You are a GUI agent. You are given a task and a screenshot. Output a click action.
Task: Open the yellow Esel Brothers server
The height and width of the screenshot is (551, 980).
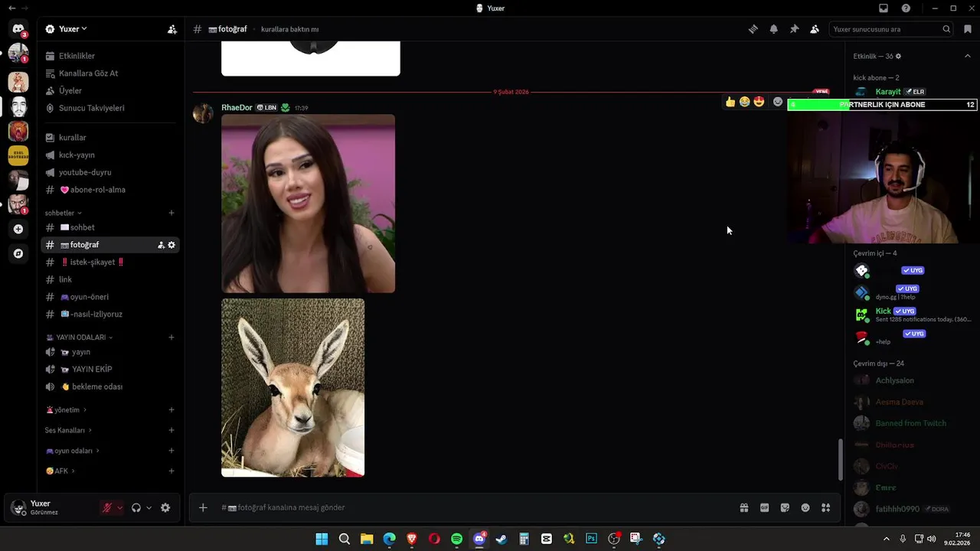pyautogui.click(x=18, y=155)
